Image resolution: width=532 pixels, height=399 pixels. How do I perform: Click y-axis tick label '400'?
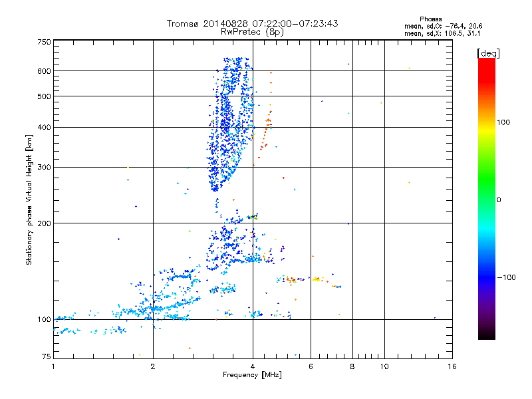click(x=44, y=127)
